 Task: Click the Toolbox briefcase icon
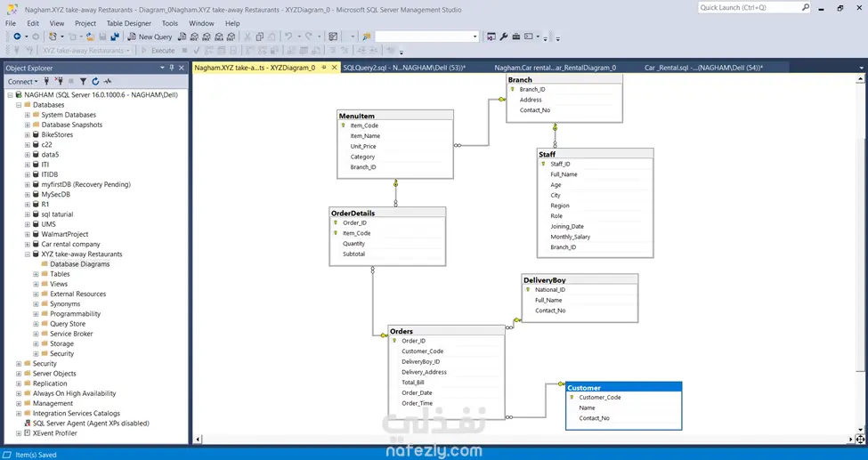coord(516,36)
